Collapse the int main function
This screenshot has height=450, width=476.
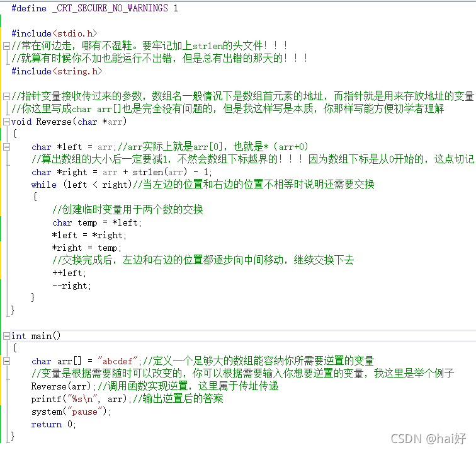6,336
